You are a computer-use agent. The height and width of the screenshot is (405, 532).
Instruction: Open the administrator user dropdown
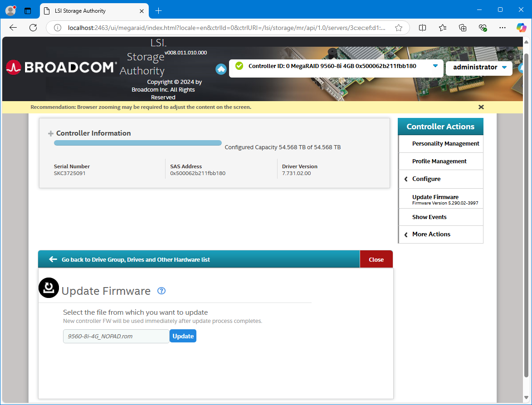pos(479,67)
